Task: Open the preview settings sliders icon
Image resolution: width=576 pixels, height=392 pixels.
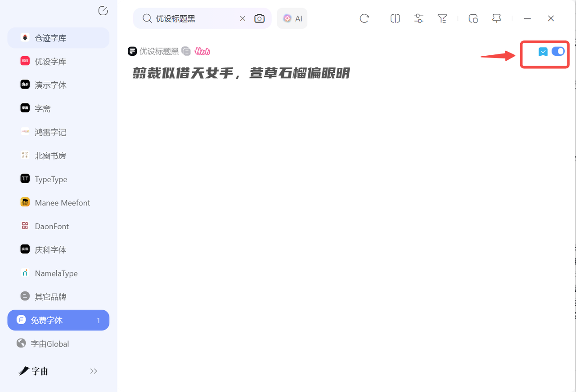Action: pyautogui.click(x=419, y=18)
